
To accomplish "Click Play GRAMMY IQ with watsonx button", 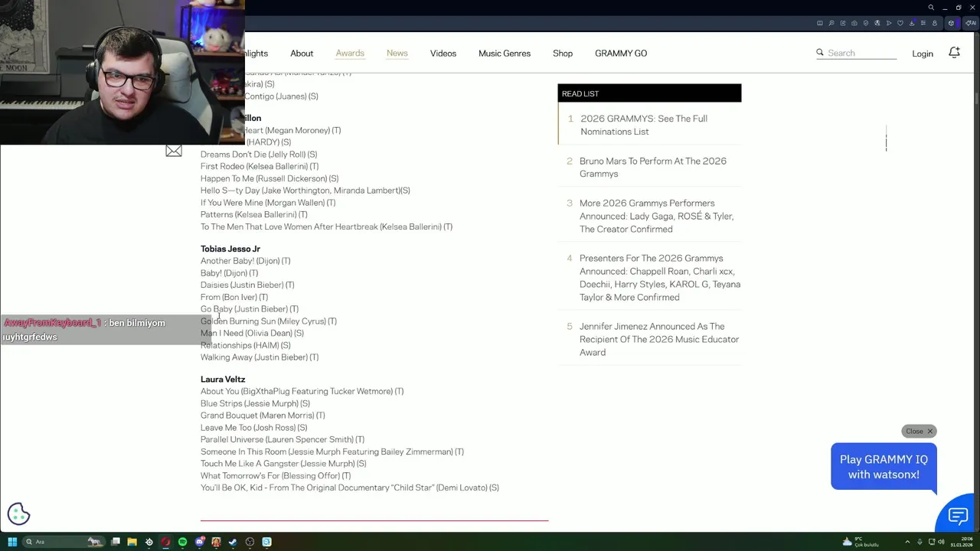I will 884,467.
